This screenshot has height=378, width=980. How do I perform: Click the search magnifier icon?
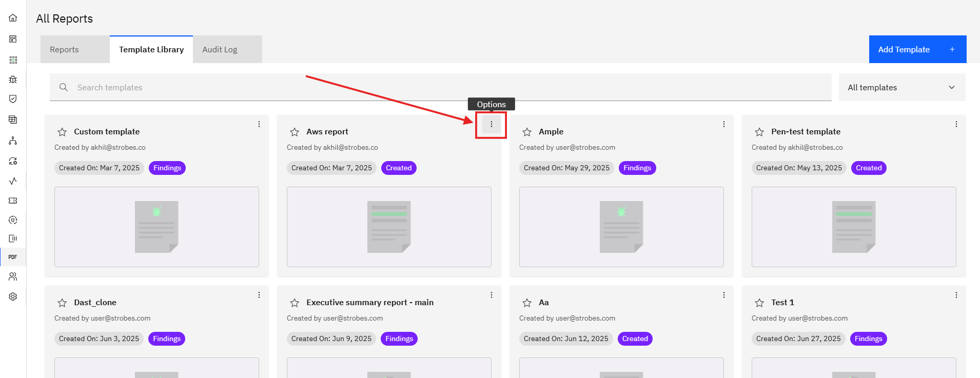click(64, 87)
